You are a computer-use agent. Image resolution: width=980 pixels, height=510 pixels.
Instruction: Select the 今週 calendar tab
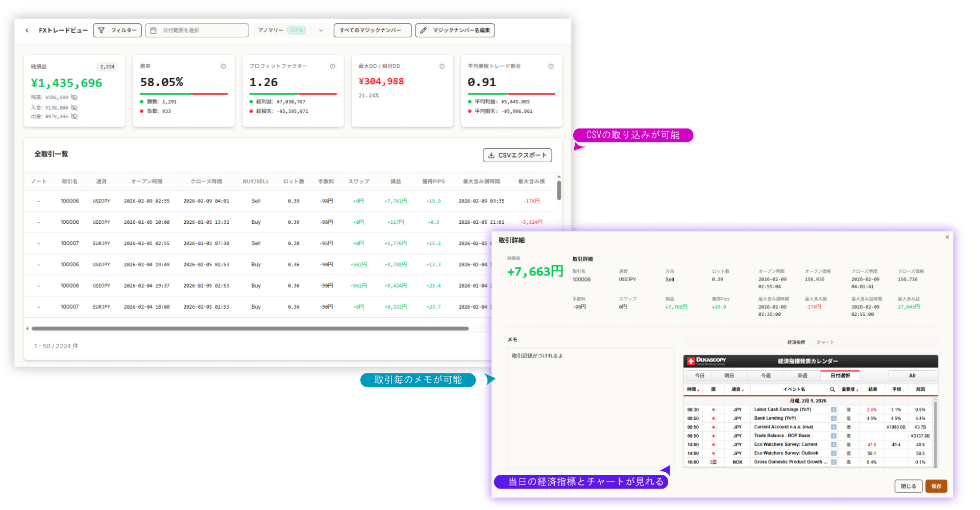click(x=766, y=376)
